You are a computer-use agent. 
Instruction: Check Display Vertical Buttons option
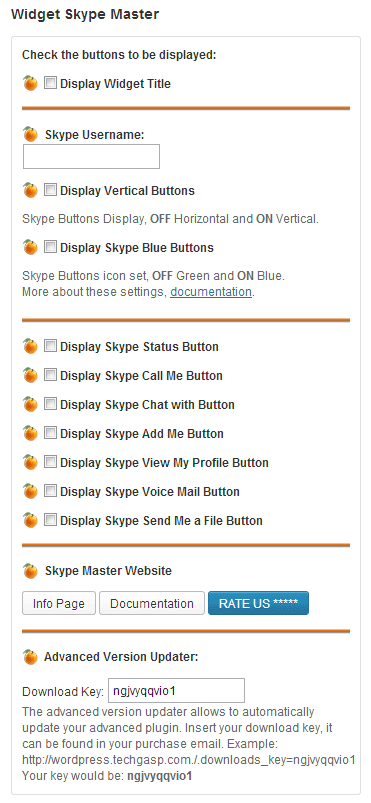pos(50,190)
